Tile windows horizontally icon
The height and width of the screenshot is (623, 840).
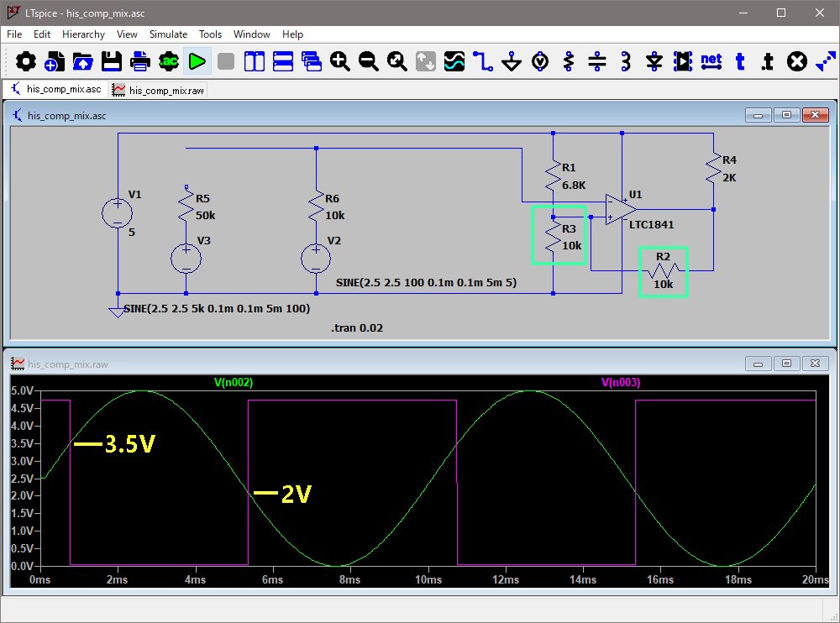click(283, 61)
